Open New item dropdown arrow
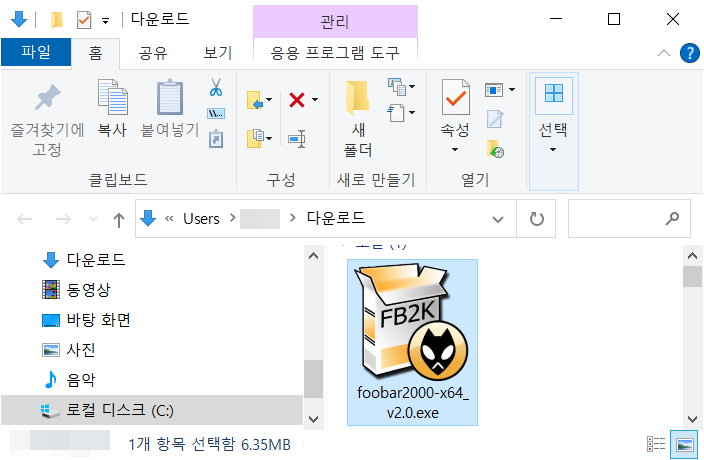This screenshot has height=460, width=704. (x=412, y=86)
